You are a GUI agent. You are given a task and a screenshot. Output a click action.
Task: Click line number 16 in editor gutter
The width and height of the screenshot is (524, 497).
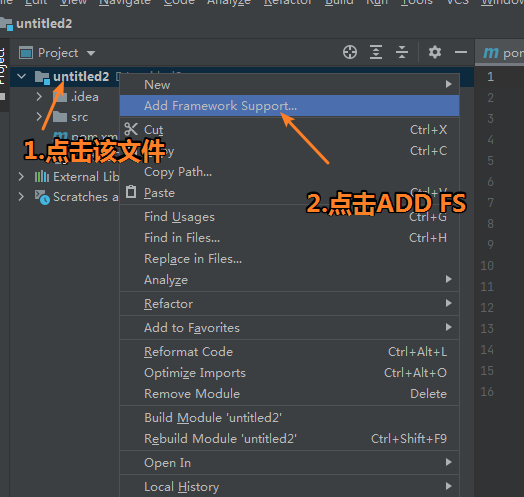click(487, 392)
